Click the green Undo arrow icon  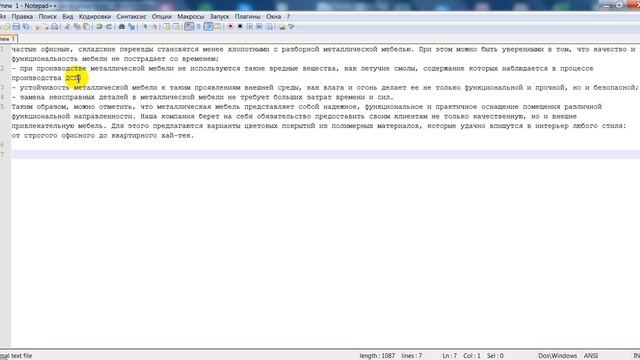click(x=99, y=27)
